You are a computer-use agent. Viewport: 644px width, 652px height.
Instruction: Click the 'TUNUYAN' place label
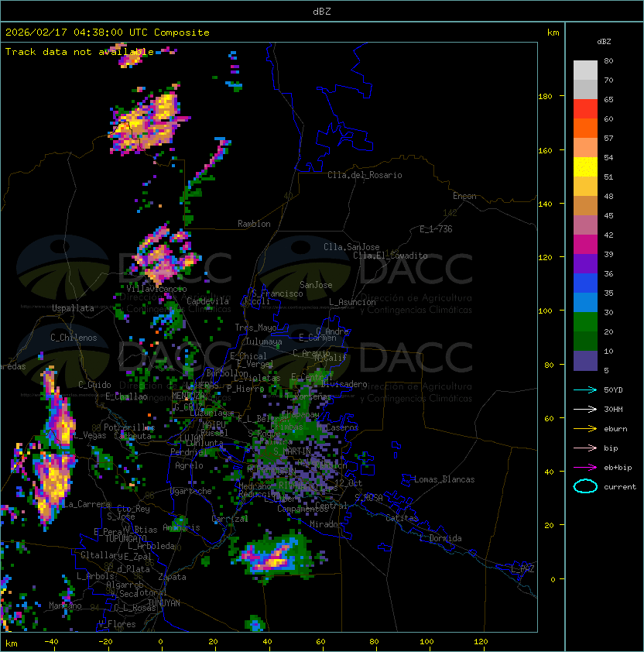pyautogui.click(x=164, y=603)
